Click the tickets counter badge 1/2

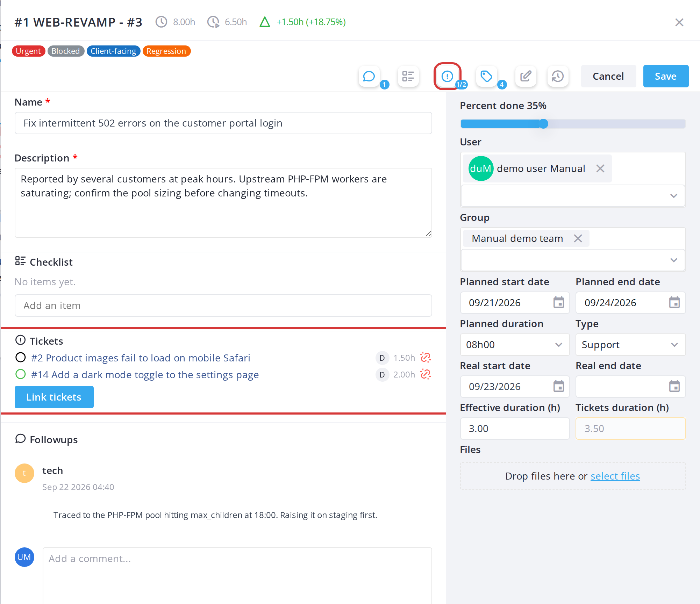pos(462,85)
